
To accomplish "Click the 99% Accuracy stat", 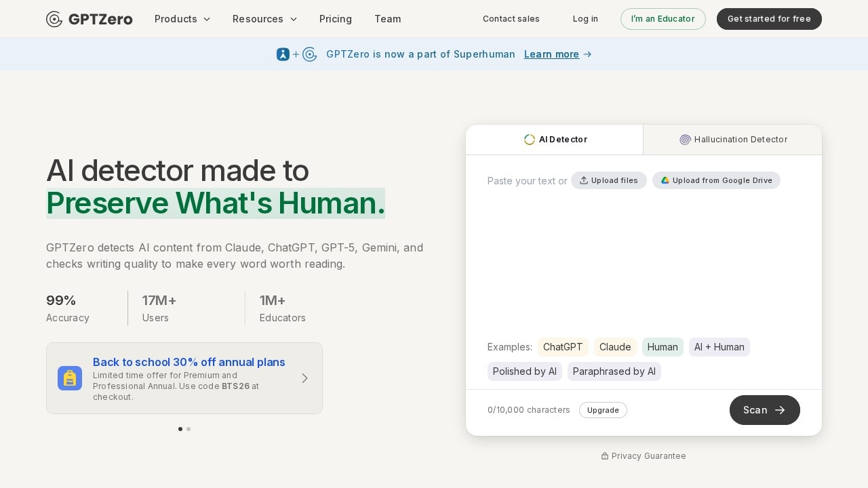I will click(68, 308).
